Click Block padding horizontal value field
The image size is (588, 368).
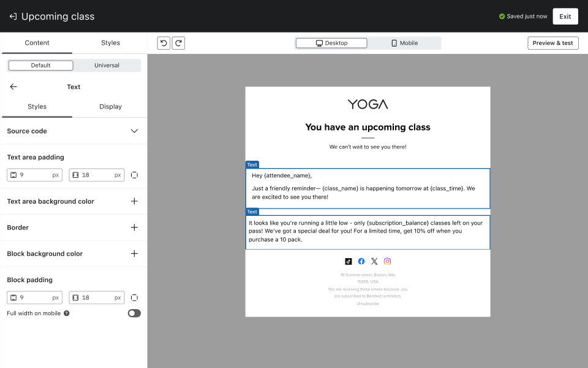[x=97, y=298]
